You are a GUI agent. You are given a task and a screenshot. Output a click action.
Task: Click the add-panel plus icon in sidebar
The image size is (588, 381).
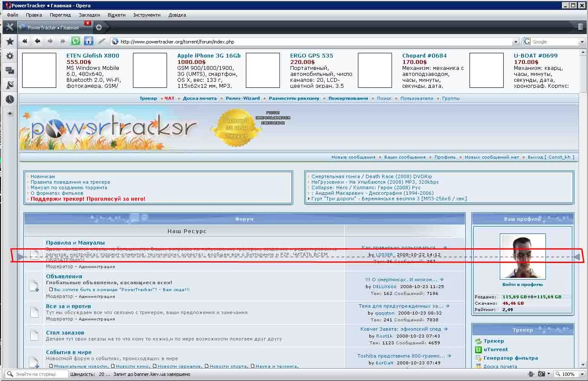[10, 113]
